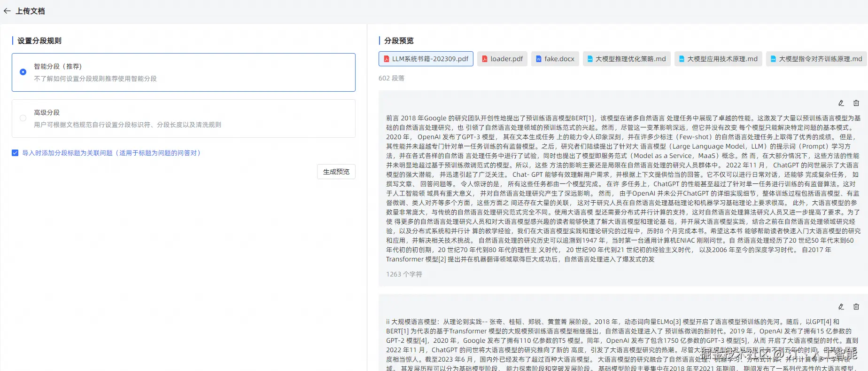868x371 pixels.
Task: Select the 智能分段 (推荐) radio option
Action: [23, 72]
